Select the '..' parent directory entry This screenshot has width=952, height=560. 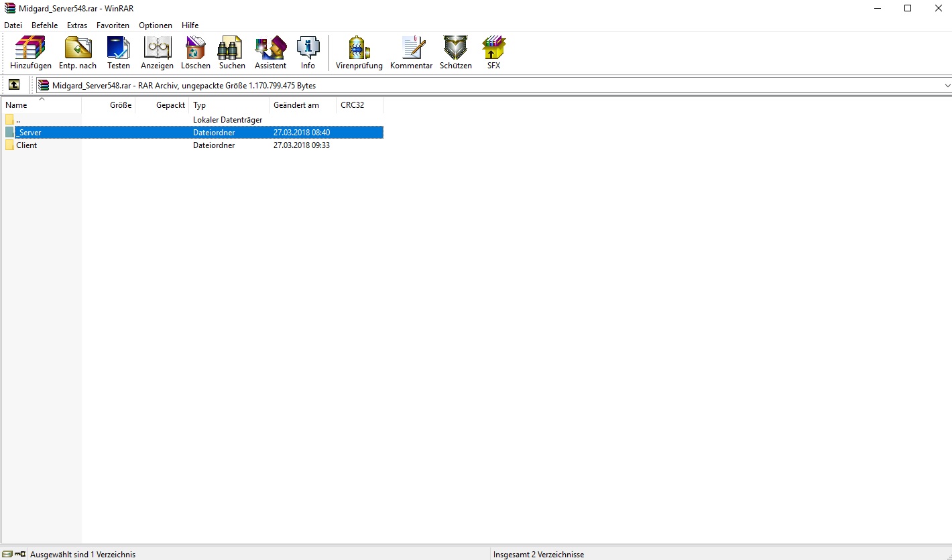coord(194,119)
